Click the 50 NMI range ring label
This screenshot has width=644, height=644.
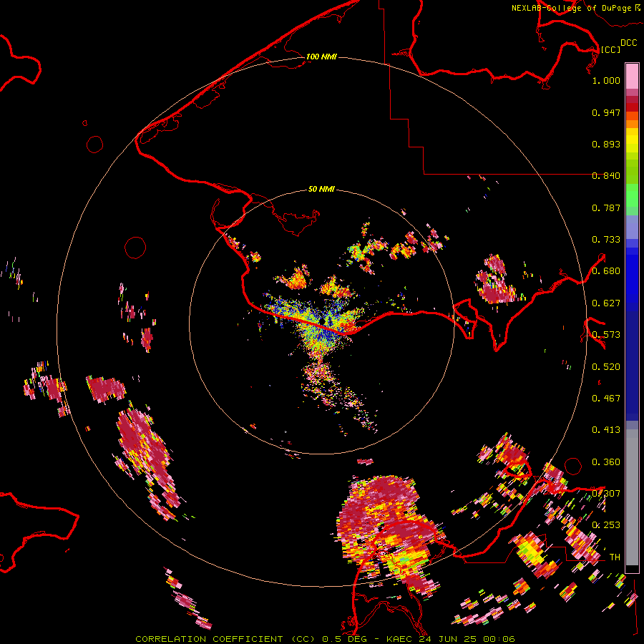click(321, 189)
